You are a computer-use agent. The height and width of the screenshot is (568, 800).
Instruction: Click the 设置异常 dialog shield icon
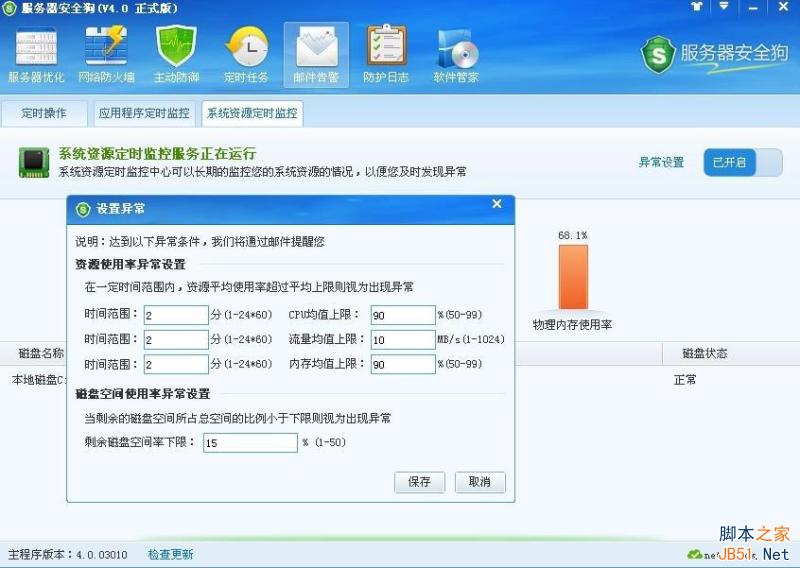coord(83,209)
